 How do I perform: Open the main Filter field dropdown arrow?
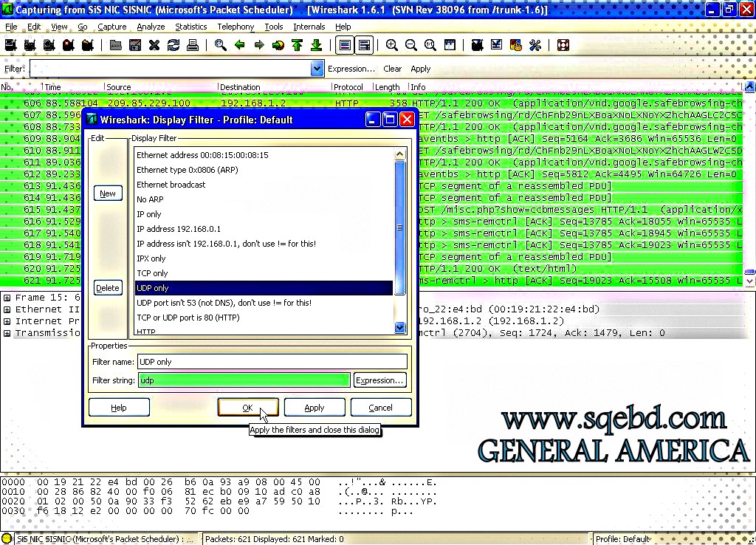click(317, 69)
